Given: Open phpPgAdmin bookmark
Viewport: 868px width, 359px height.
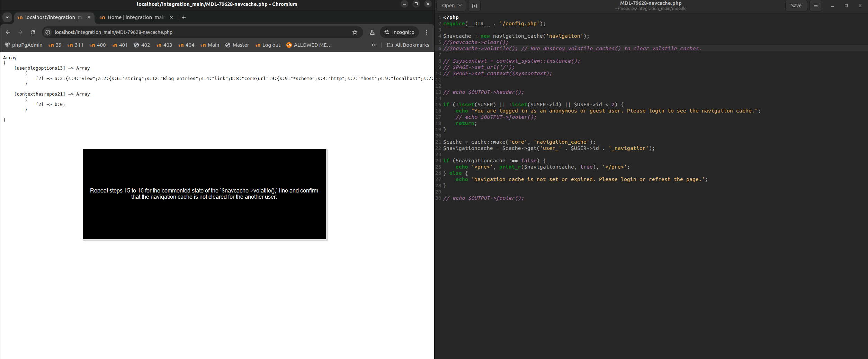Looking at the screenshot, I should [24, 45].
